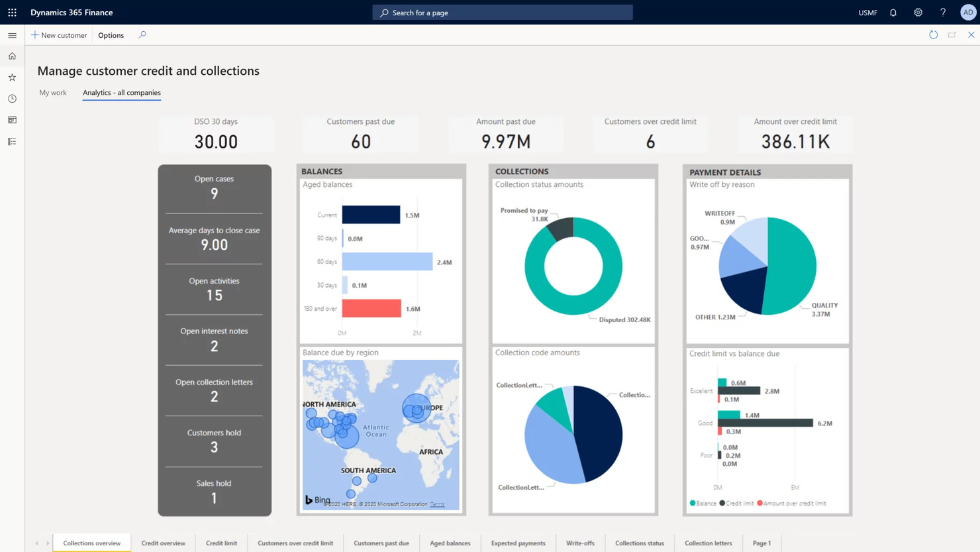980x552 pixels.
Task: Switch to the My work tab
Action: pos(53,93)
